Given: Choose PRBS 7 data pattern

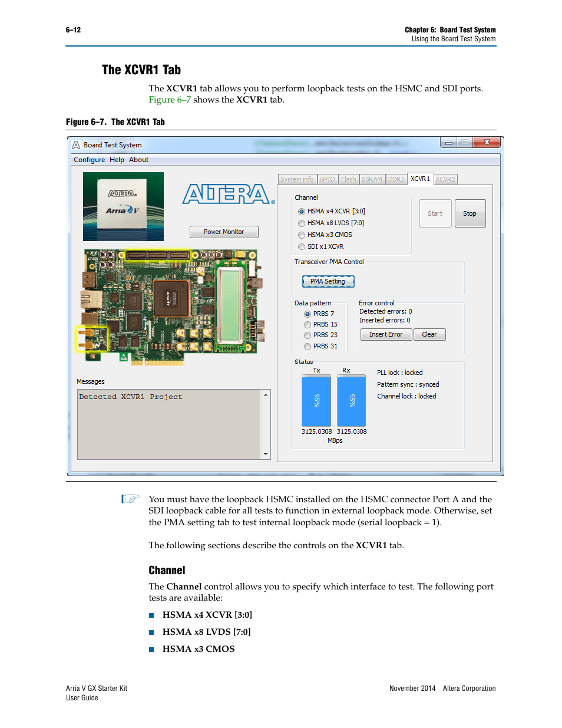Looking at the screenshot, I should tap(307, 314).
